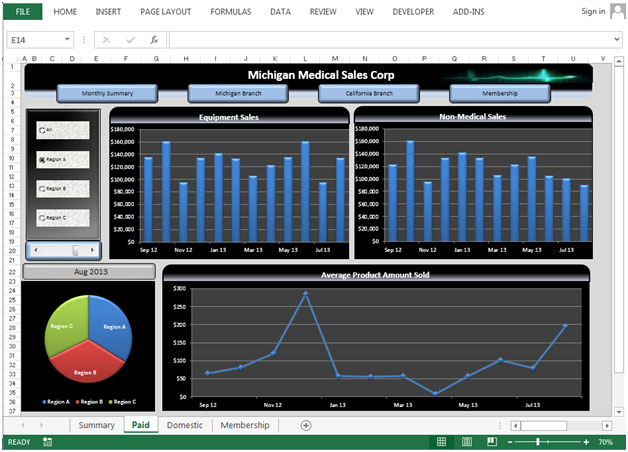
Task: Click vertical scrollbar down arrow
Action: tap(619, 412)
